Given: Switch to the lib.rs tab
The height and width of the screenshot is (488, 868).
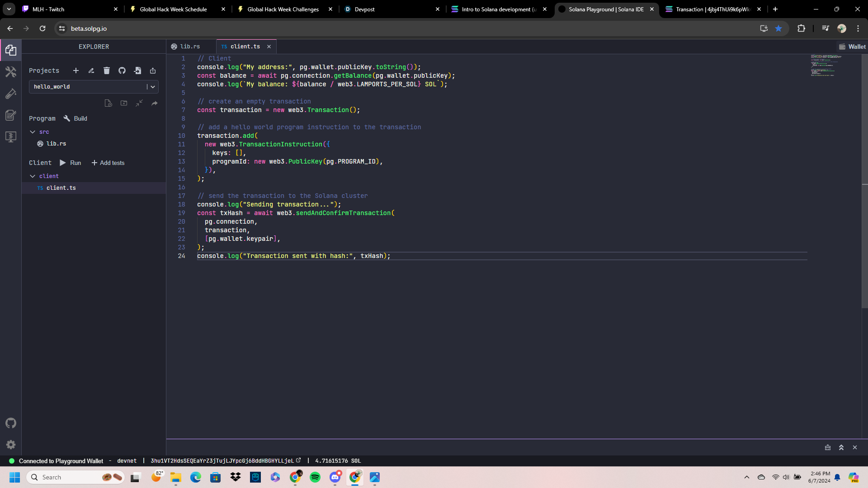Looking at the screenshot, I should [190, 46].
